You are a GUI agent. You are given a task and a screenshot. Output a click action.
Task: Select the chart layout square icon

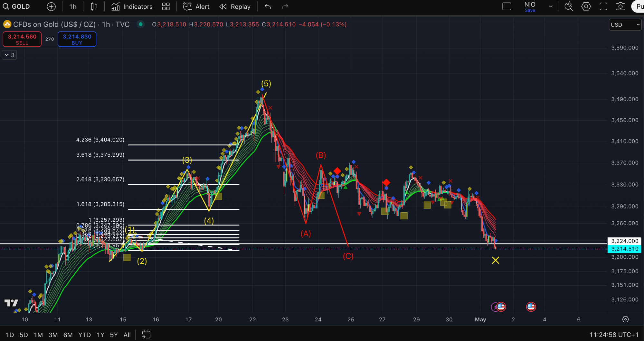click(x=507, y=6)
